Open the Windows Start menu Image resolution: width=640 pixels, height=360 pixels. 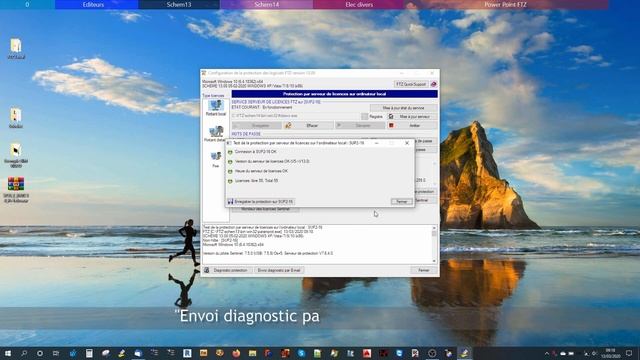click(7, 353)
